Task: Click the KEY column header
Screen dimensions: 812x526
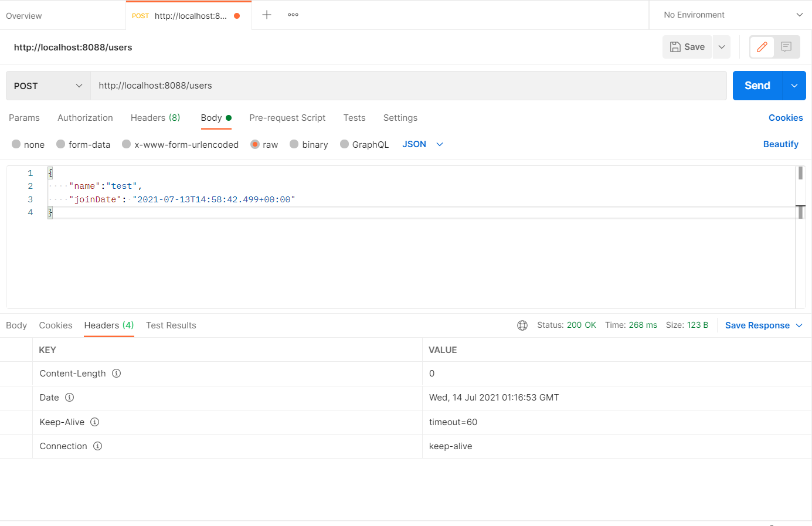Action: (47, 350)
